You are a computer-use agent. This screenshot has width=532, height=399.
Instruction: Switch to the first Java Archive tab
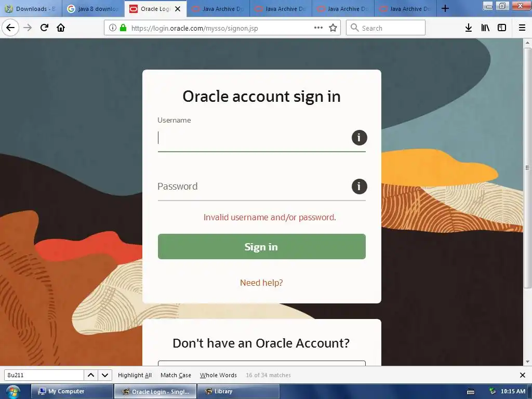218,8
